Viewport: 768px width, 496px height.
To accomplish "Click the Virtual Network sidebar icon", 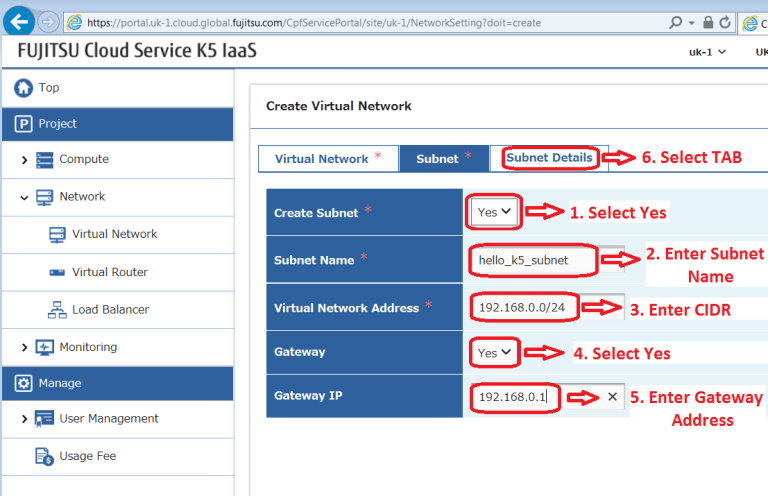I will [57, 235].
